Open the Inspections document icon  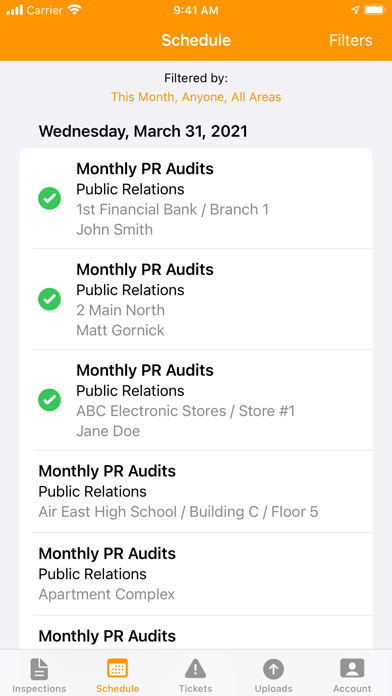(39, 669)
